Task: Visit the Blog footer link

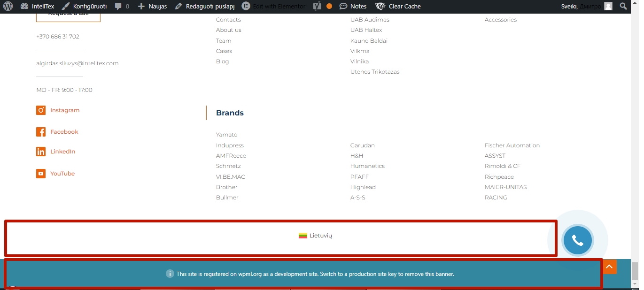Action: coord(223,61)
